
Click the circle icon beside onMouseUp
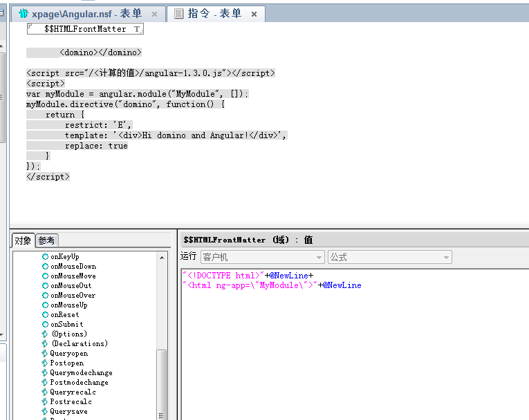45,305
